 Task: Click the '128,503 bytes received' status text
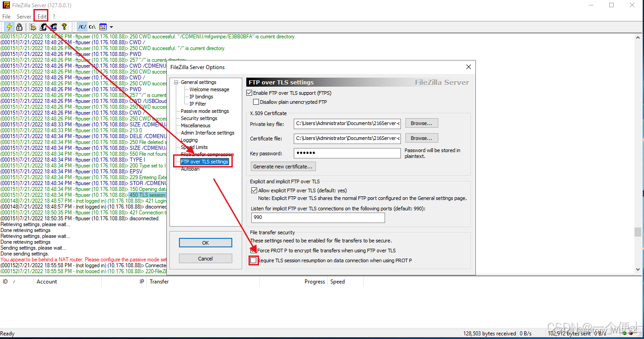[489, 334]
